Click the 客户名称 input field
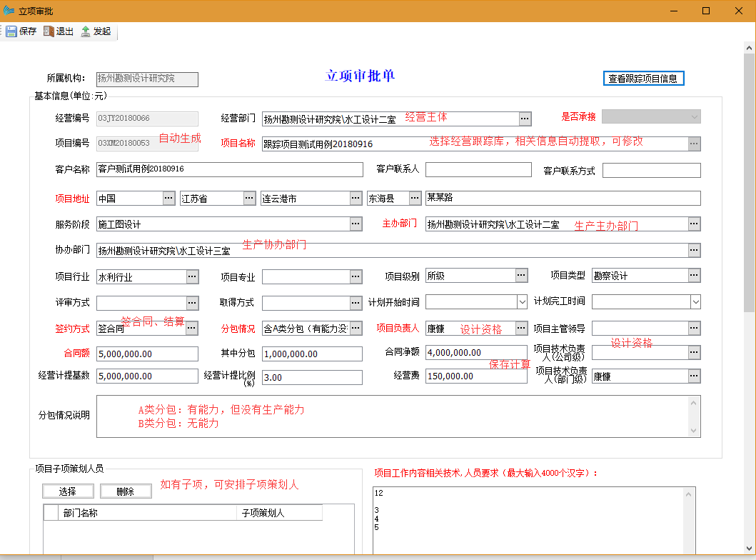The image size is (756, 560). pyautogui.click(x=229, y=169)
